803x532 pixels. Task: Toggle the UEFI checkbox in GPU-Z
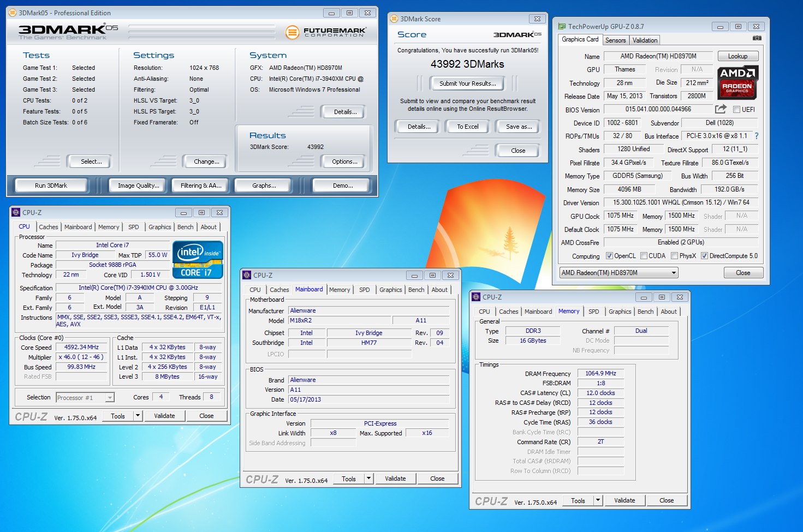pyautogui.click(x=736, y=109)
